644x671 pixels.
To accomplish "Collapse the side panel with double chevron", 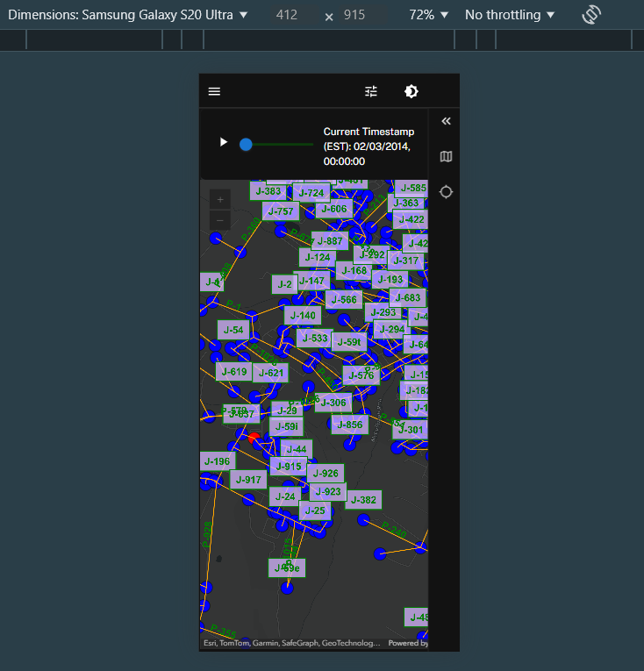I will click(446, 121).
